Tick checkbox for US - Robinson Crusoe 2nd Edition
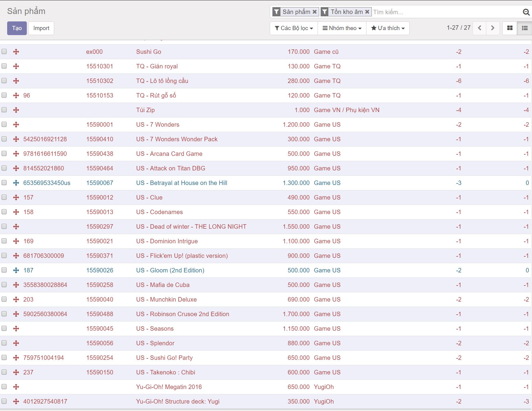The height and width of the screenshot is (411, 532). [x=4, y=314]
